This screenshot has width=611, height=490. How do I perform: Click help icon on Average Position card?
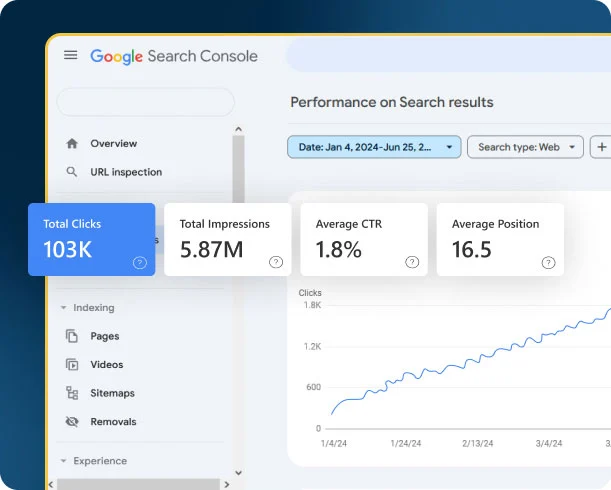pos(548,262)
